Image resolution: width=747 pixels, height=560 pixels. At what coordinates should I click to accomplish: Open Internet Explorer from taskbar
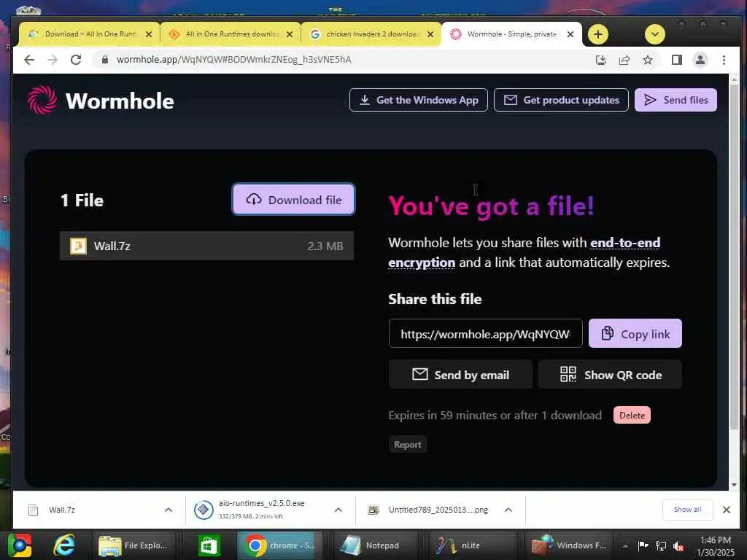pyautogui.click(x=64, y=545)
